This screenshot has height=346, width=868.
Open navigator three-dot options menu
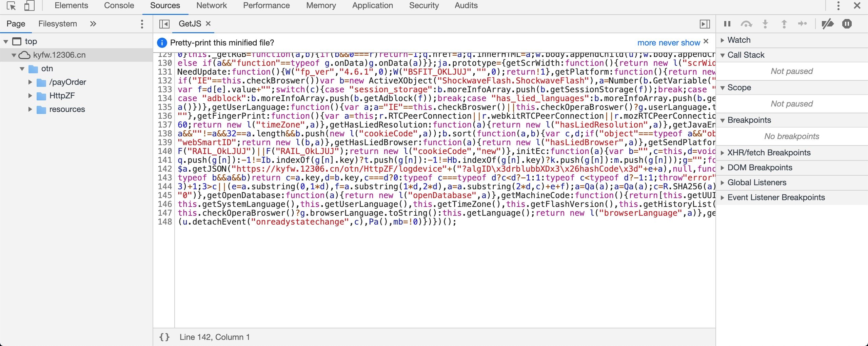(142, 24)
